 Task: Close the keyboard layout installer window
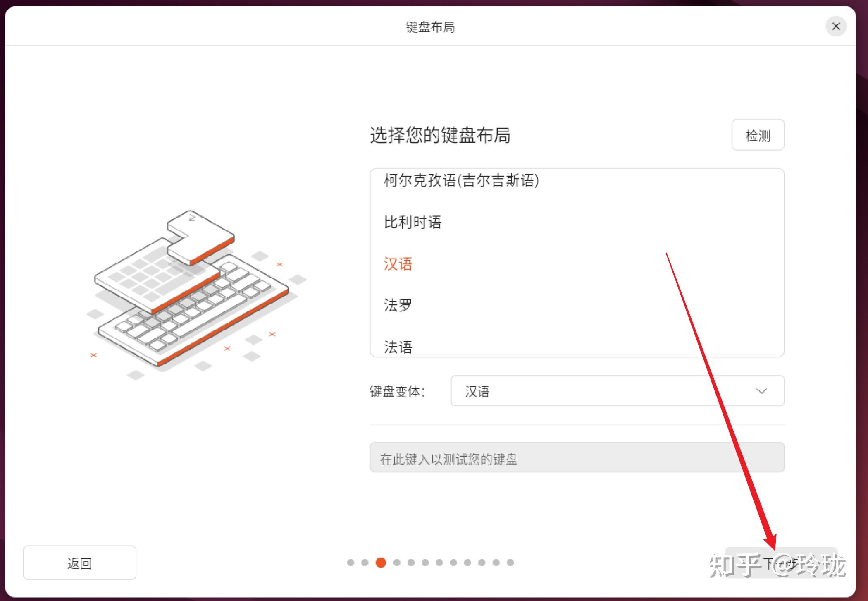(x=836, y=26)
